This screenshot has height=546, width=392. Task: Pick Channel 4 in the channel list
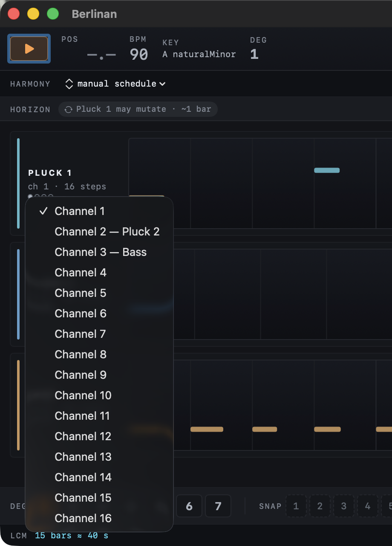[x=99, y=273]
